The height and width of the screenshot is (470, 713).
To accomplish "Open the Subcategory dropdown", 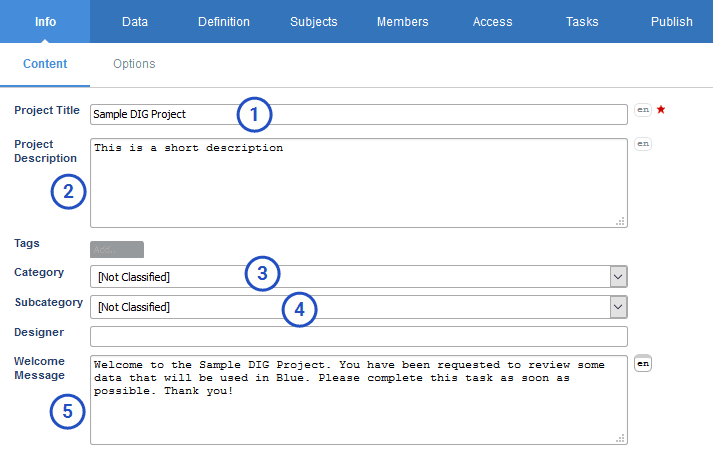I will (359, 307).
